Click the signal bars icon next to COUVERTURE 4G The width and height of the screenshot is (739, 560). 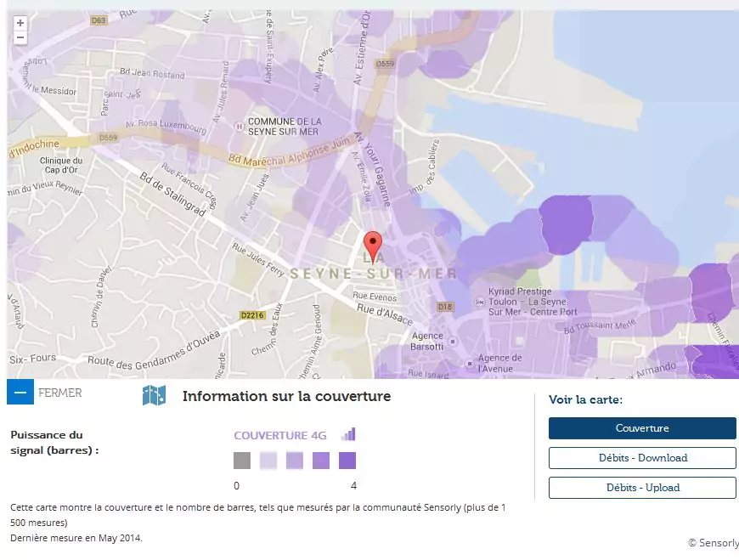pyautogui.click(x=348, y=434)
